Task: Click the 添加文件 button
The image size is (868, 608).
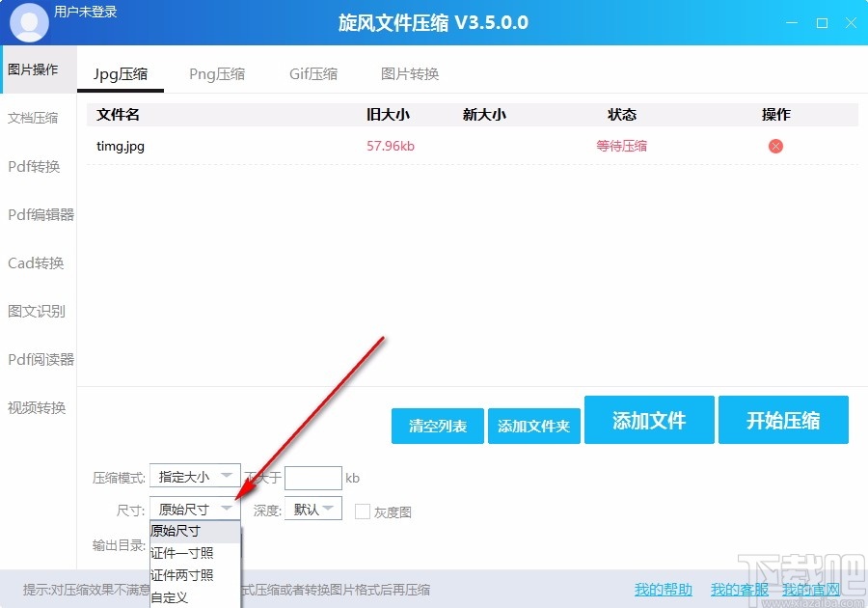Action: [649, 420]
